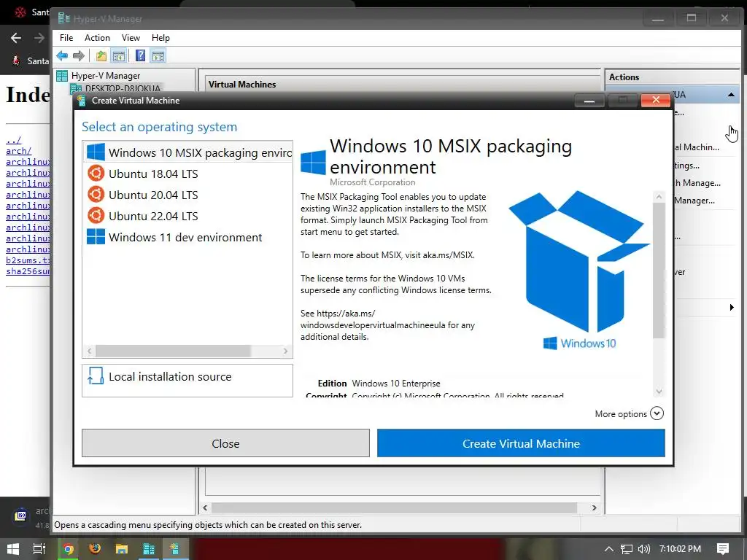Image resolution: width=747 pixels, height=560 pixels.
Task: Expand More options chevron
Action: click(x=657, y=413)
